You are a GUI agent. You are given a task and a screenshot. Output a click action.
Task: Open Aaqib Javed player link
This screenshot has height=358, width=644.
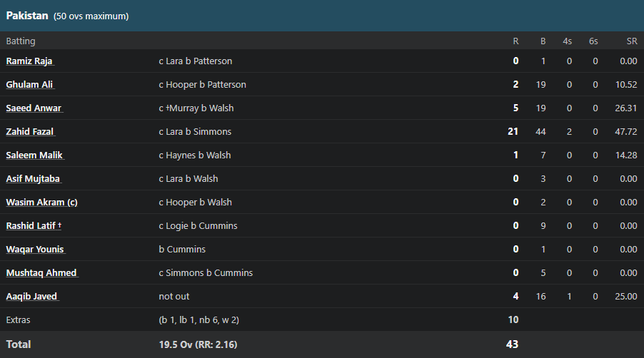(x=32, y=297)
